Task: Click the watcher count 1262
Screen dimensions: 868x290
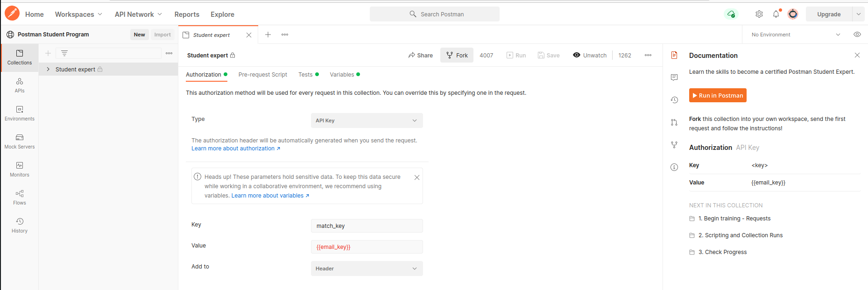Action: coord(625,55)
